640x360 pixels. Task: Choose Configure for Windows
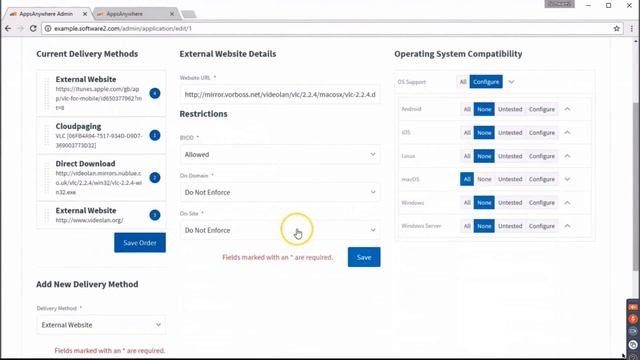(542, 202)
